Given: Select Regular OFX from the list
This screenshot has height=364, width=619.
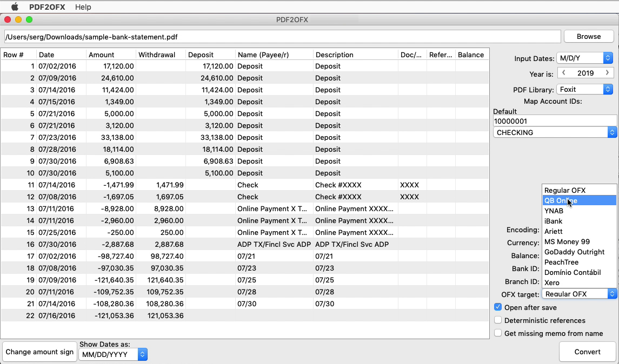Looking at the screenshot, I should tap(579, 190).
